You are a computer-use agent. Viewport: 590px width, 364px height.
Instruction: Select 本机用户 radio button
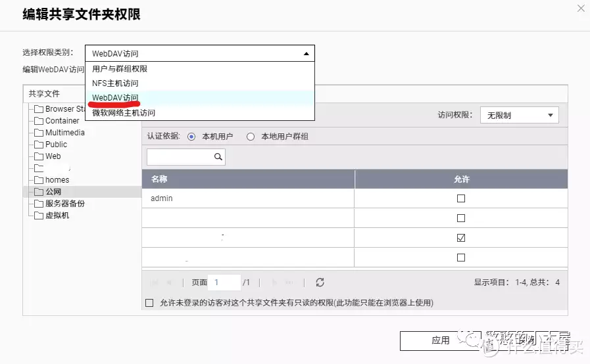coord(191,137)
